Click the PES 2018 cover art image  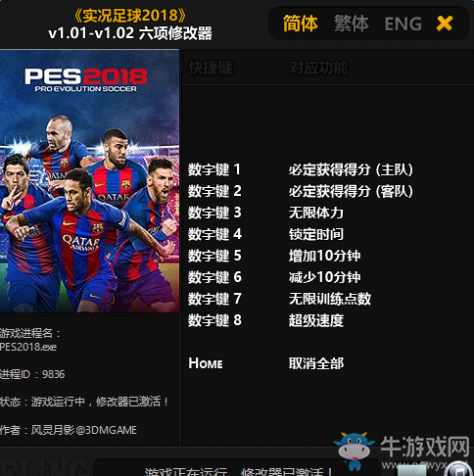pyautogui.click(x=89, y=181)
